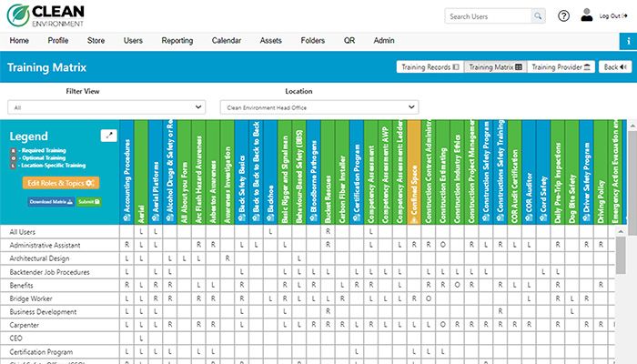
Task: Select the Alcohol Drugs & Safety column header
Action: [170, 172]
